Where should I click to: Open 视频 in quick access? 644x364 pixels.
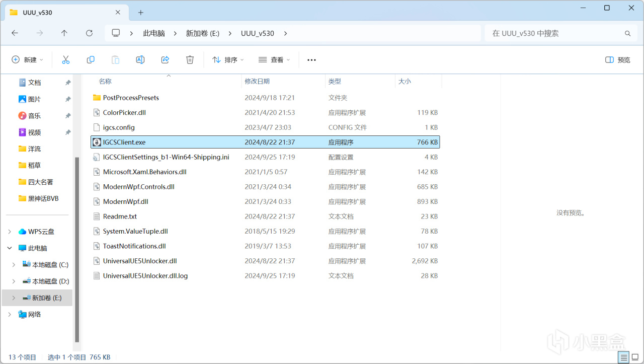(x=34, y=132)
